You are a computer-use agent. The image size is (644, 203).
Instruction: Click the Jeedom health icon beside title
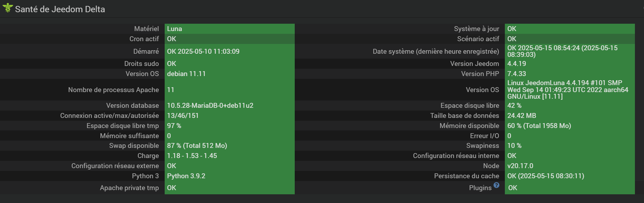[7, 8]
